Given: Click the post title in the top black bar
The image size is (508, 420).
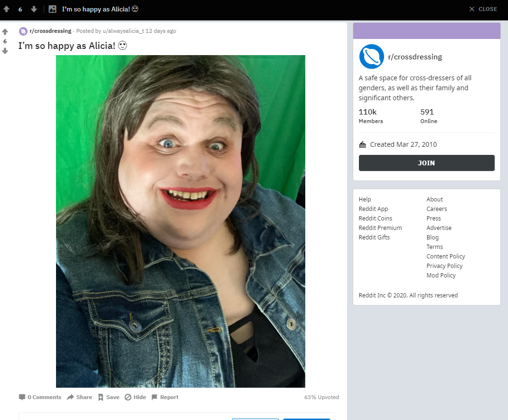Looking at the screenshot, I should click(x=100, y=9).
